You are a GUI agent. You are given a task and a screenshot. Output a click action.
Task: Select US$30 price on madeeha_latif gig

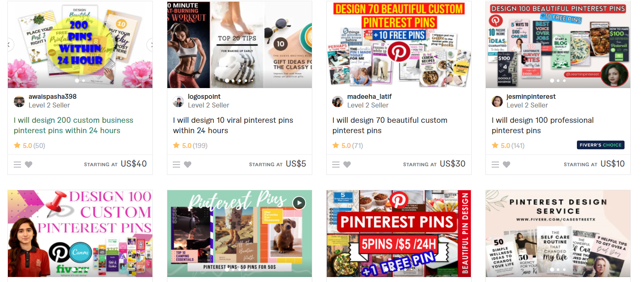453,164
